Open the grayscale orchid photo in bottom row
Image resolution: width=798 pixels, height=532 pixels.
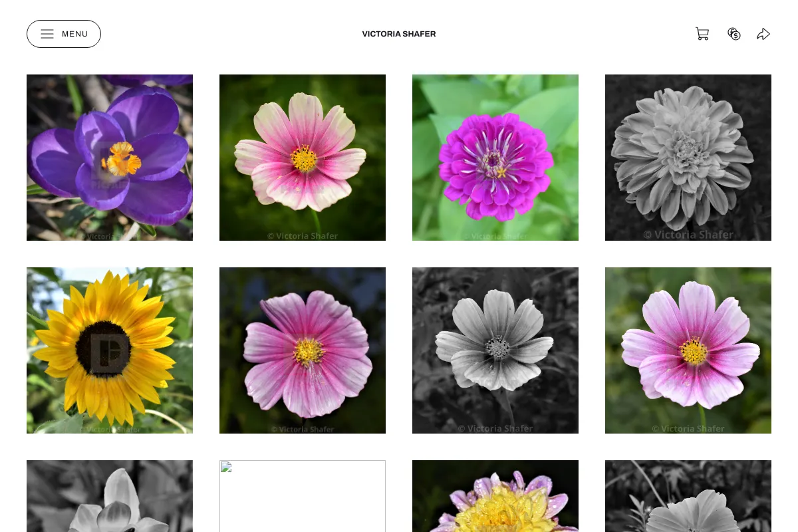point(110,496)
